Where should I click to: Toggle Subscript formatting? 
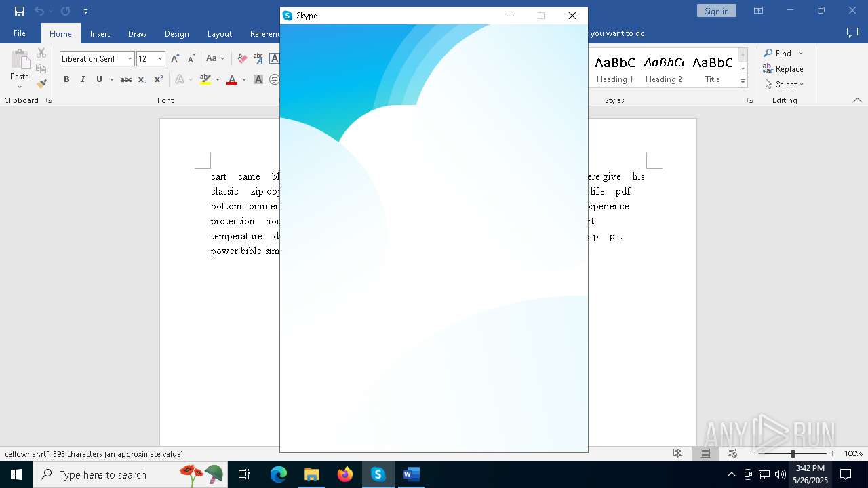142,79
